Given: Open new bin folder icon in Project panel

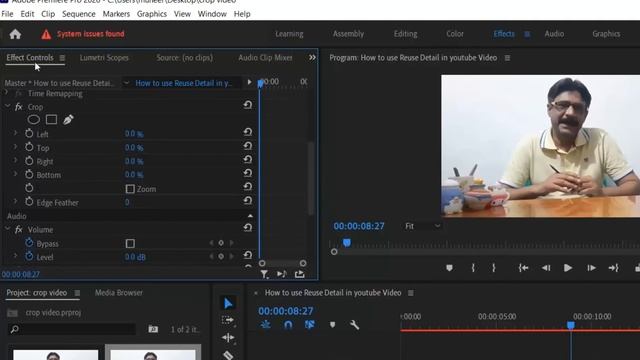Looking at the screenshot, I should [153, 329].
